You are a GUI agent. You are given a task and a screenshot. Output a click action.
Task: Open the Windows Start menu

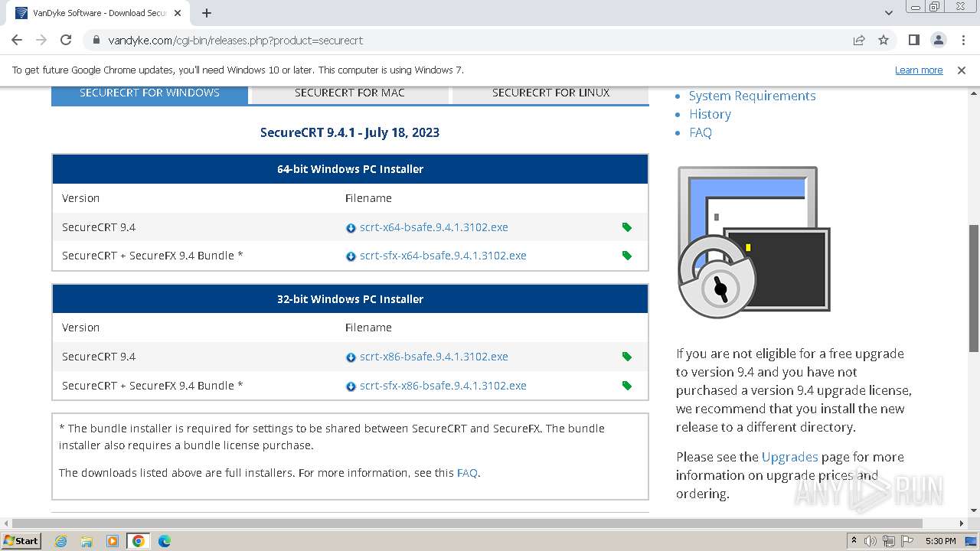pyautogui.click(x=21, y=541)
